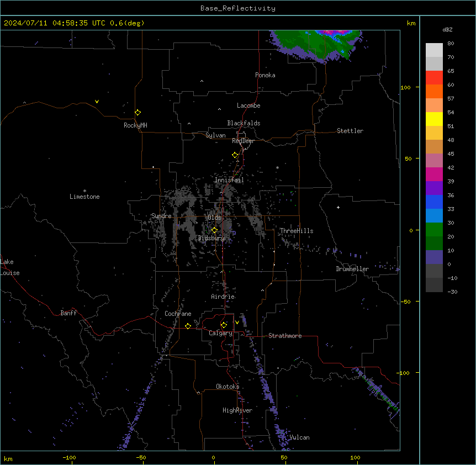Click the yellow diamond marker above Calgary label
Screen dimensions: 476x465
coord(224,325)
